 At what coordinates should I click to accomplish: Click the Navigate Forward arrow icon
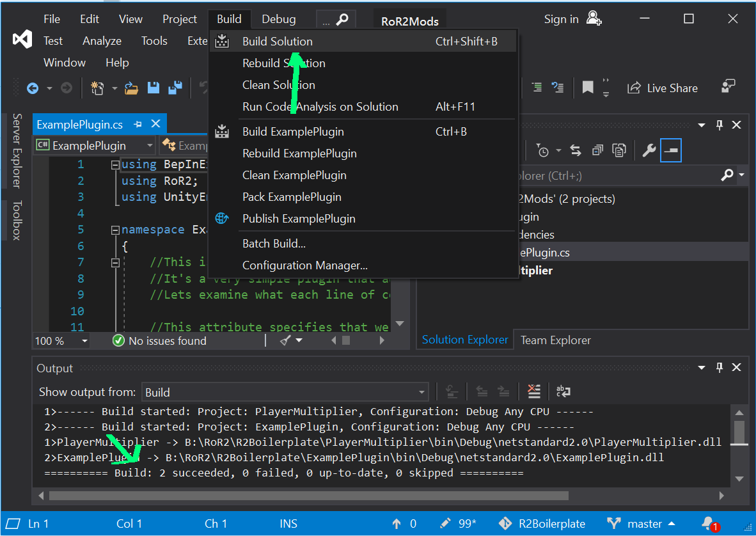point(67,88)
